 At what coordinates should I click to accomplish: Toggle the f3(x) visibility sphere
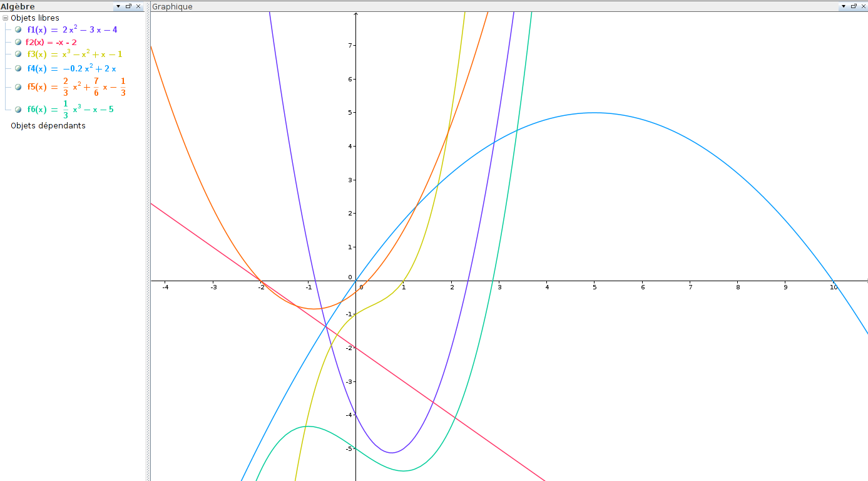[18, 54]
